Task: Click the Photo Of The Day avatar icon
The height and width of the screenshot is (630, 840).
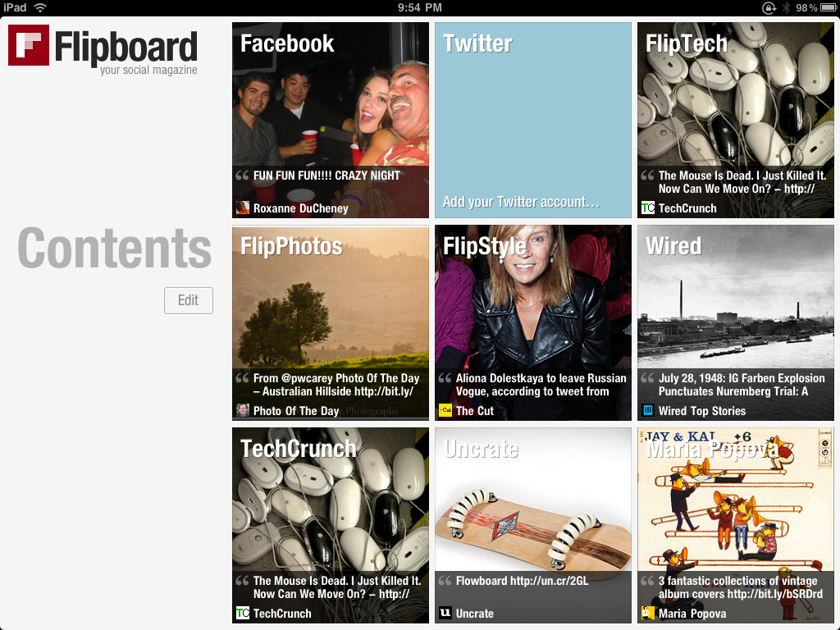Action: click(x=243, y=411)
